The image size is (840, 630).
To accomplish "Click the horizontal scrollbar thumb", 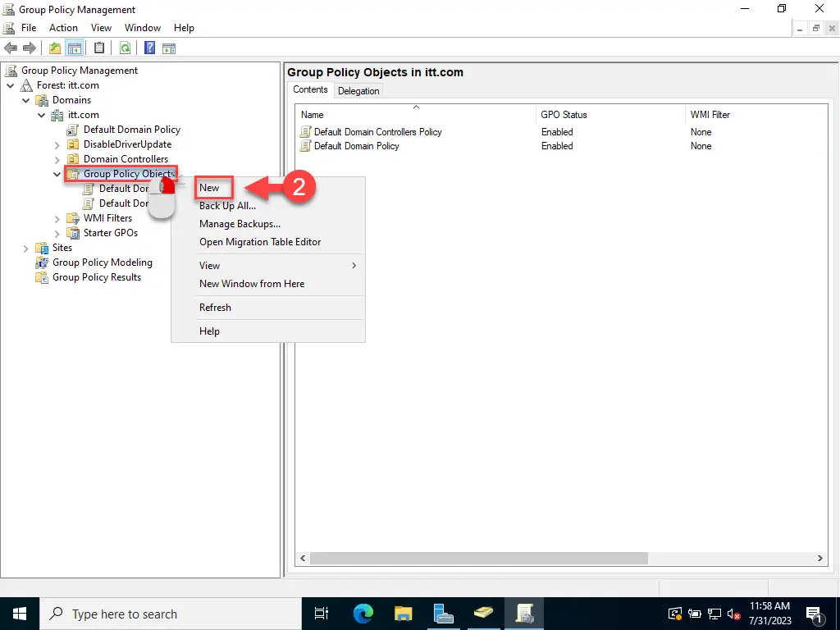I will pos(479,558).
